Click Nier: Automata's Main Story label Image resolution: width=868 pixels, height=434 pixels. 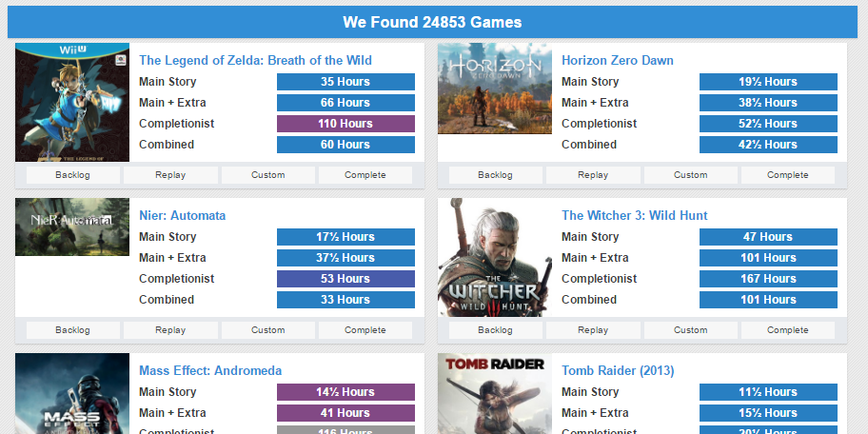[x=168, y=237]
